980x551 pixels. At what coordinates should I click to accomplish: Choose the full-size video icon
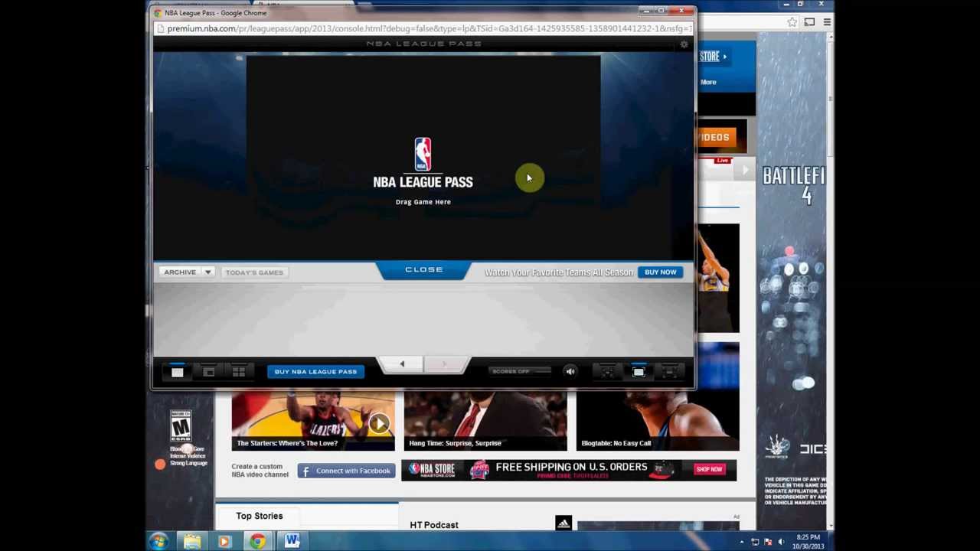click(669, 372)
